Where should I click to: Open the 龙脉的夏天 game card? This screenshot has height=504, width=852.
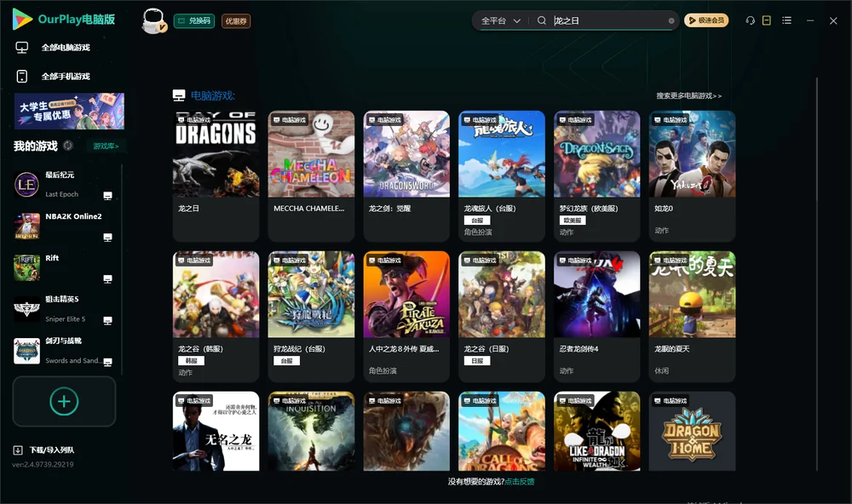[x=692, y=316]
